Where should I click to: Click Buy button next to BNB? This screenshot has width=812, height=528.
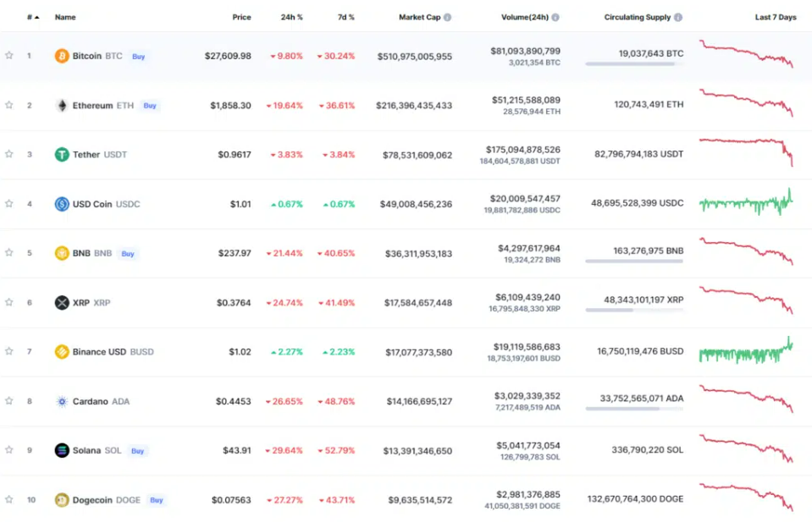tap(128, 254)
